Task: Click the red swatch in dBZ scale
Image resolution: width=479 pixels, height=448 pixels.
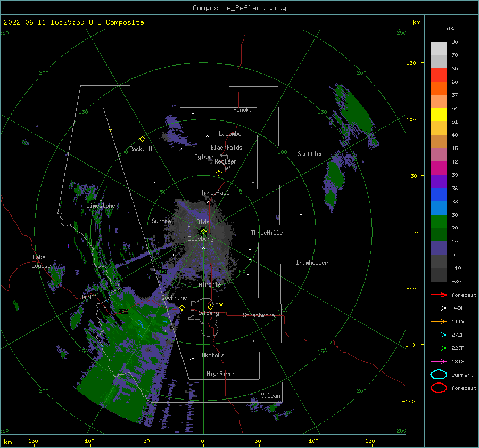Action: point(439,75)
